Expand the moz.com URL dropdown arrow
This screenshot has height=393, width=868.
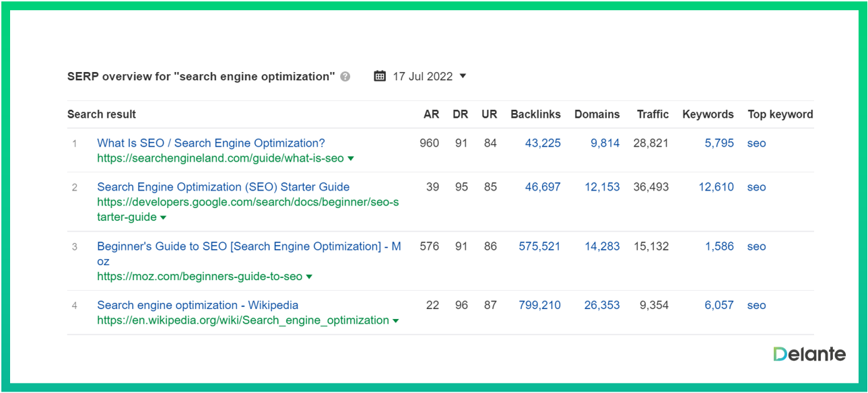[309, 277]
